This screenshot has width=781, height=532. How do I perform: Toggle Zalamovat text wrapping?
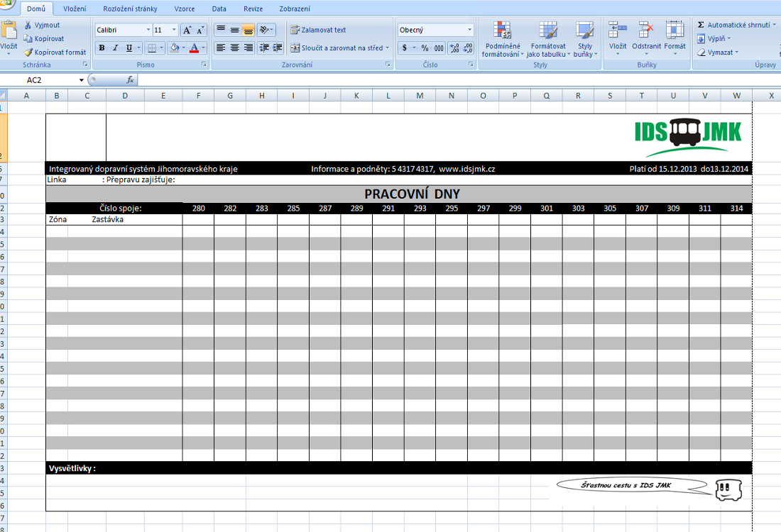click(x=317, y=30)
